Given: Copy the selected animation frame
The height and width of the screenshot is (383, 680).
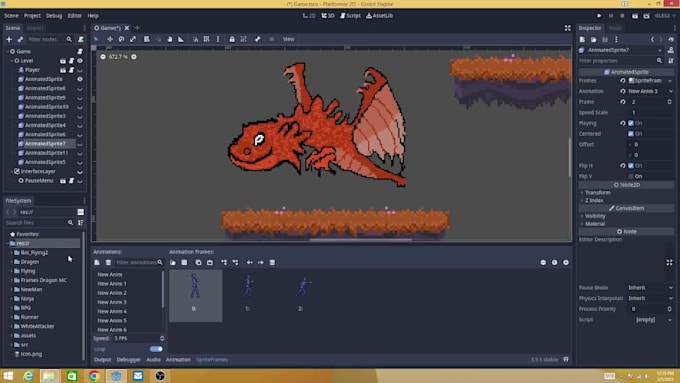Looking at the screenshot, I should (x=198, y=262).
